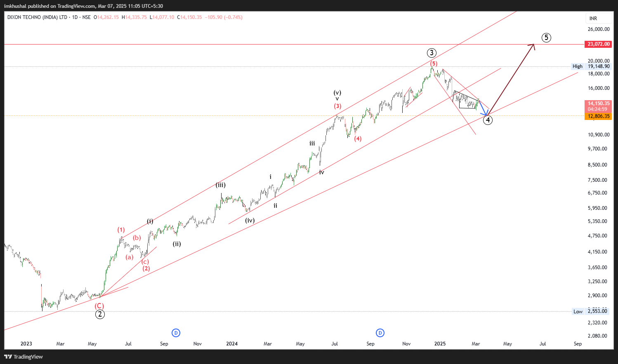
Task: Click the 'imkhushal published on TradingView.com' header text
Action: point(50,6)
